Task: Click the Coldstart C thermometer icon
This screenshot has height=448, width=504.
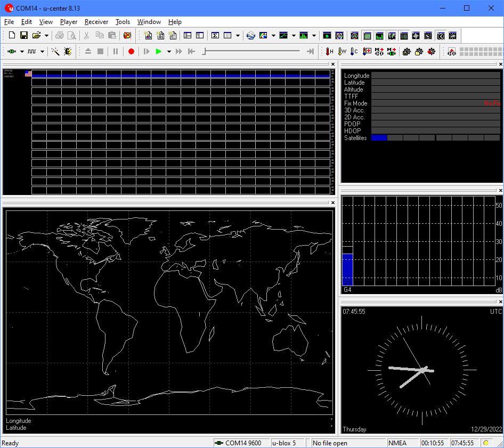Action: click(354, 52)
